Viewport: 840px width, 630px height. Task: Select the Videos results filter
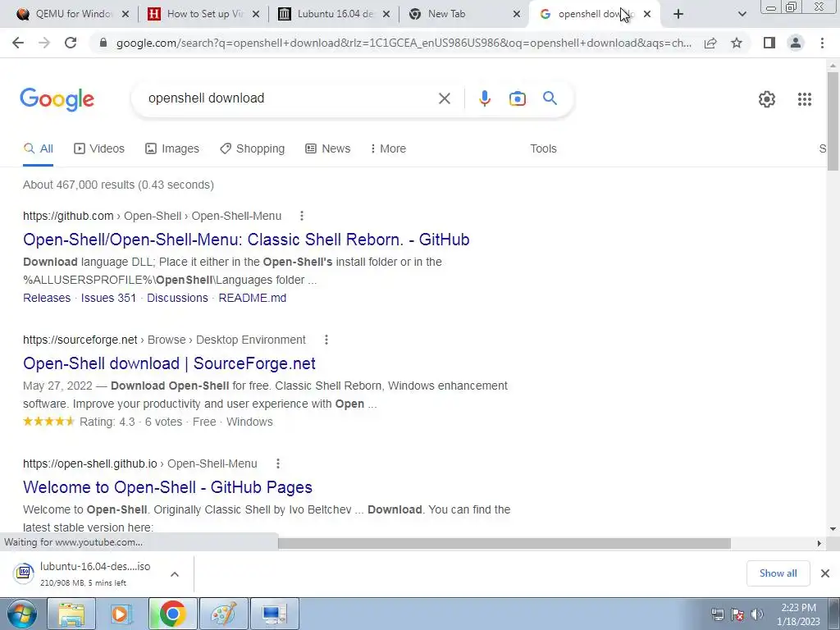tap(99, 149)
